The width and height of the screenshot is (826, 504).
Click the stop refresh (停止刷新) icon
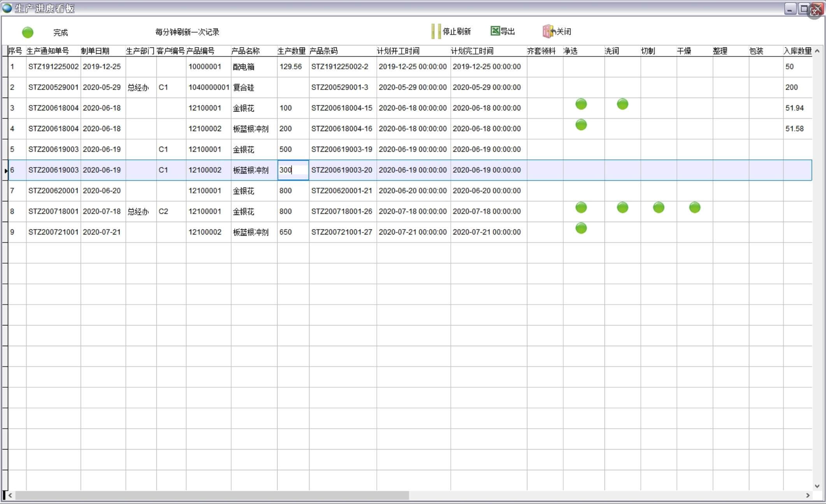point(436,31)
